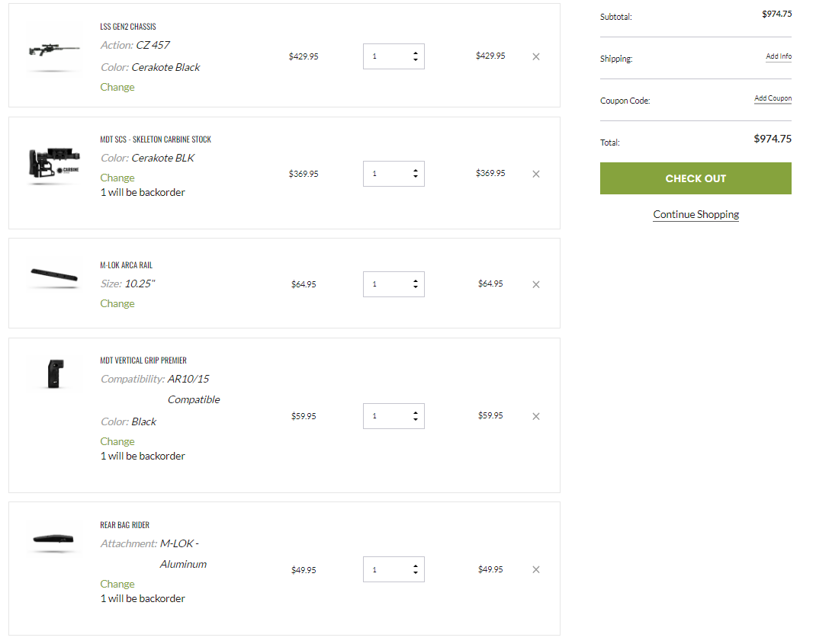This screenshot has width=816, height=644.
Task: Change options for Skeleton Carbine Stock
Action: click(x=117, y=178)
